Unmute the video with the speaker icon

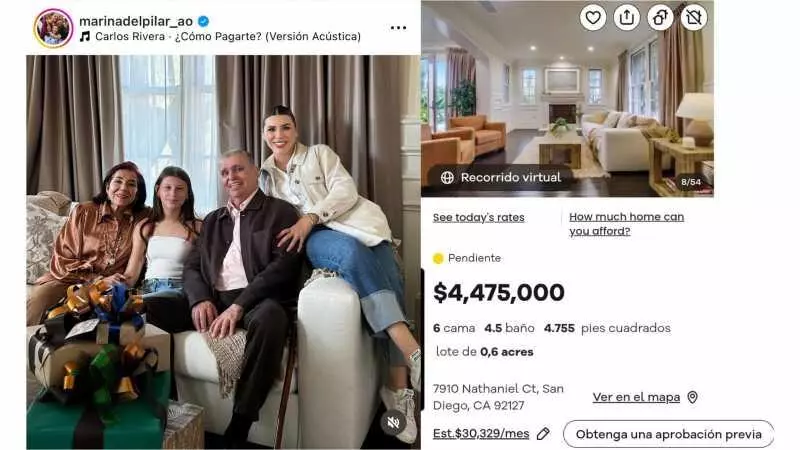[393, 422]
